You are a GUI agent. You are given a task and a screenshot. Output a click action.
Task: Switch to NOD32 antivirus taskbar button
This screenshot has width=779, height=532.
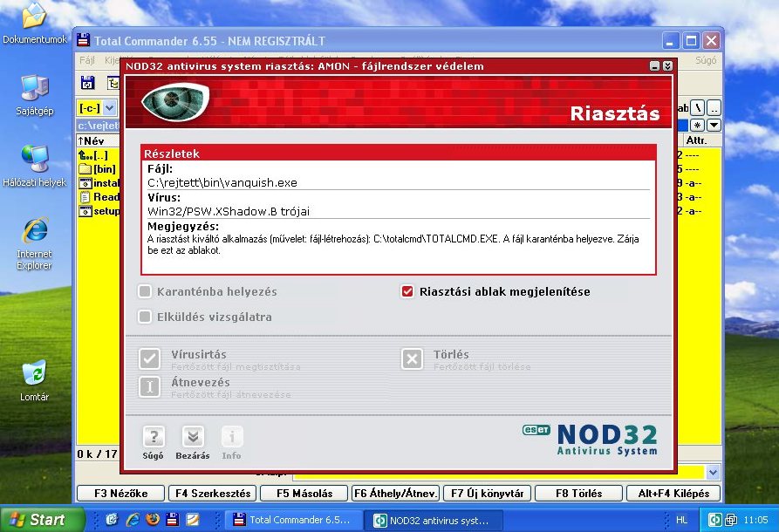tap(434, 521)
